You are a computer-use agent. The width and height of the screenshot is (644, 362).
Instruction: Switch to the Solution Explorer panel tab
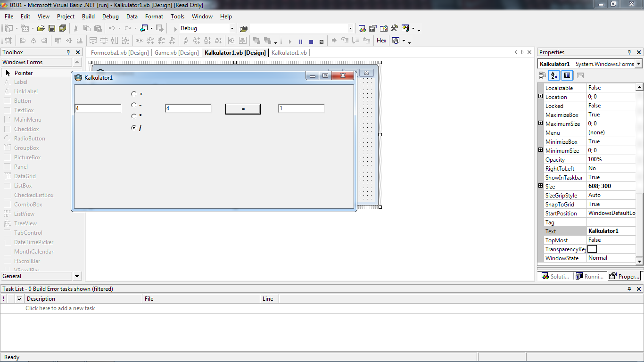[556, 276]
